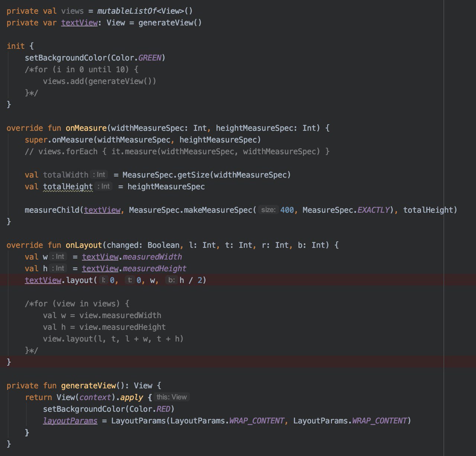Click the commented view.layout(l, t, l + w, t + h) line

pyautogui.click(x=113, y=339)
